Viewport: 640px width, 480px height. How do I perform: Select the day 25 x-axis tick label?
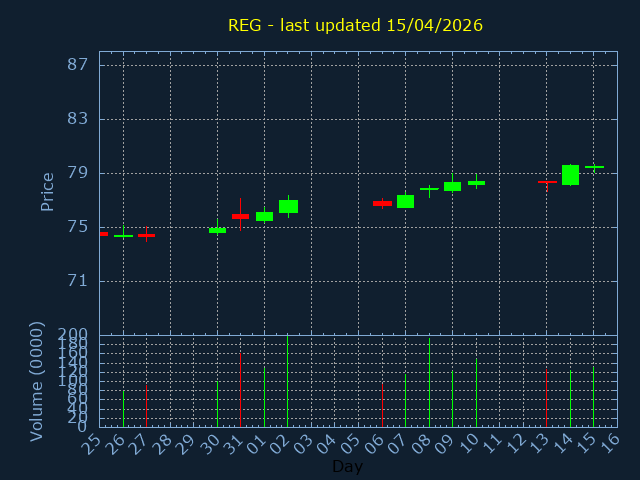(92, 442)
